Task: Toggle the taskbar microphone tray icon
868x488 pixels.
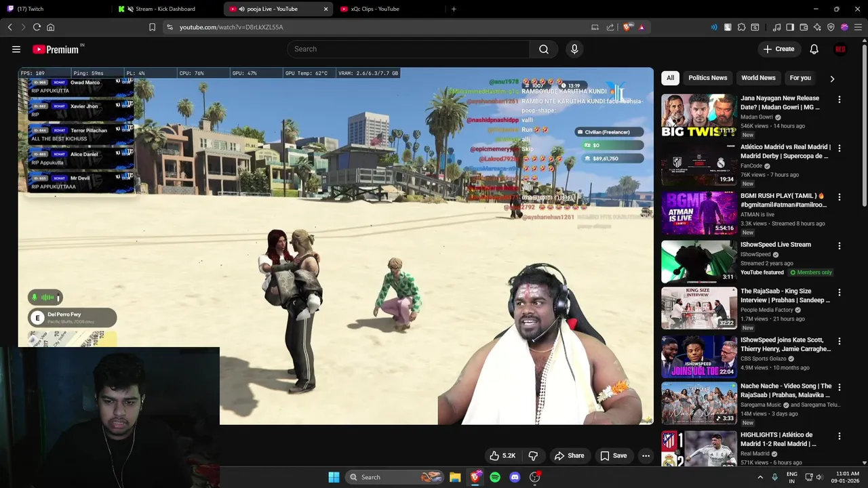Action: coord(774,477)
